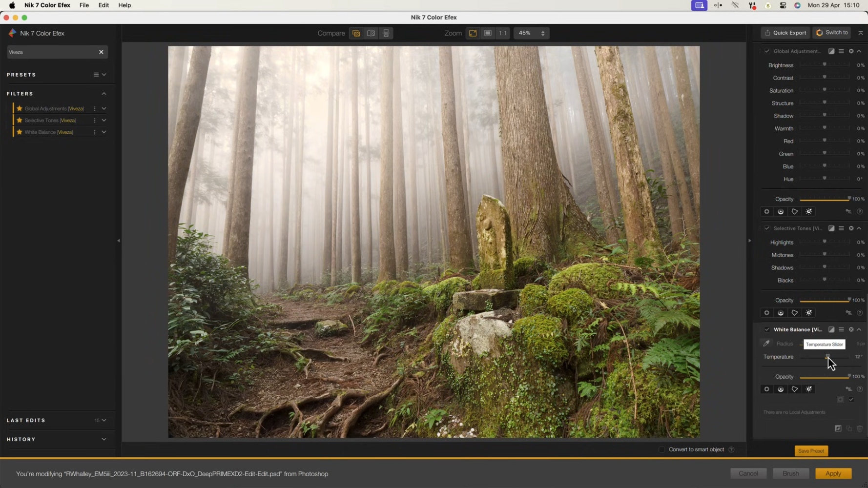The image size is (868, 488).
Task: Add a control line in White Balance
Action: [x=781, y=389]
